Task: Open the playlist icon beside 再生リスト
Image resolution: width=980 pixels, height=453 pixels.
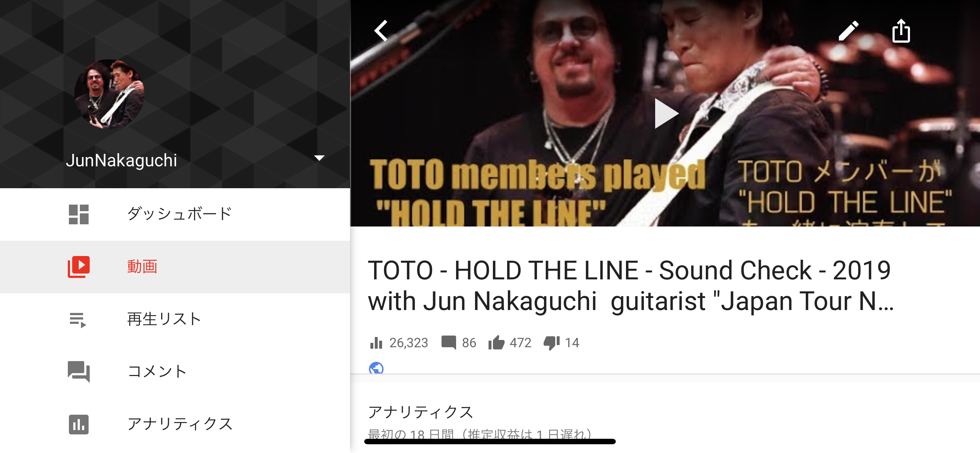Action: [78, 320]
